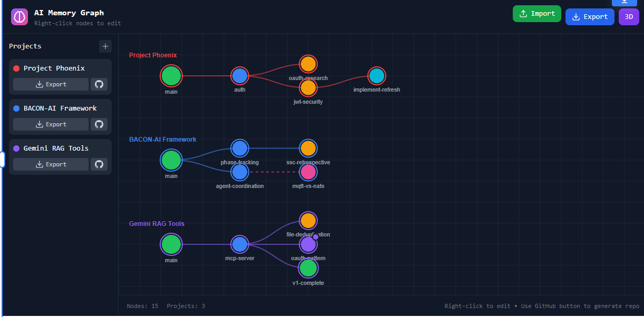Select the auth node

click(240, 76)
